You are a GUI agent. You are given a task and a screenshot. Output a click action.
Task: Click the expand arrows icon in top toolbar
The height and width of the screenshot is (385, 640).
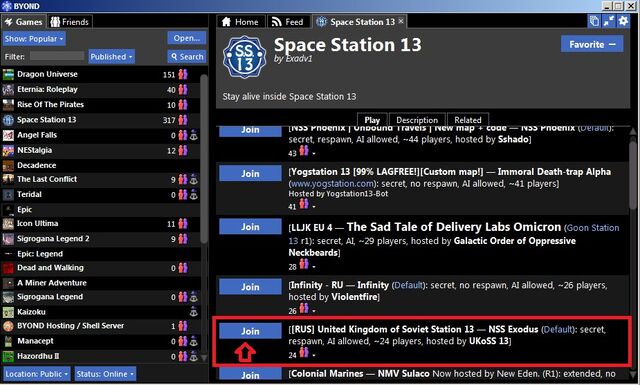(609, 21)
